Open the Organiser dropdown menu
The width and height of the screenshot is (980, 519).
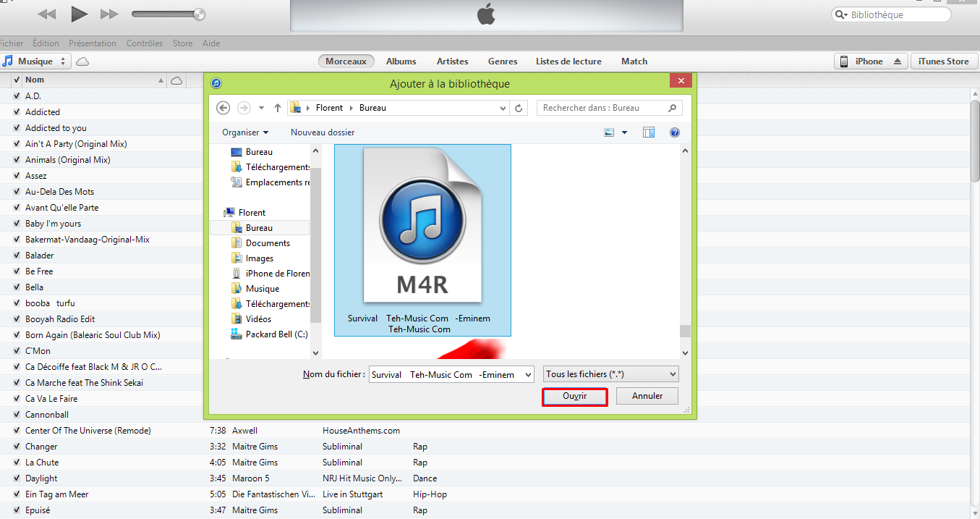245,132
